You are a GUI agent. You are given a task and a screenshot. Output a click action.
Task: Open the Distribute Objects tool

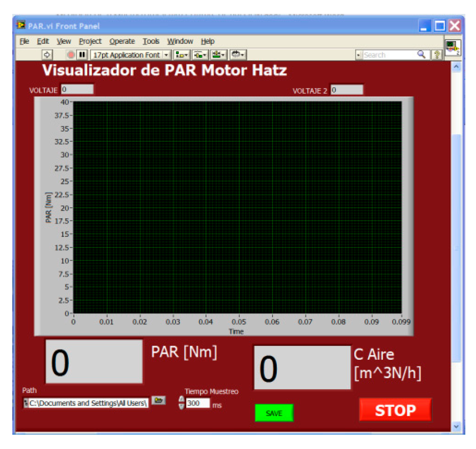200,55
